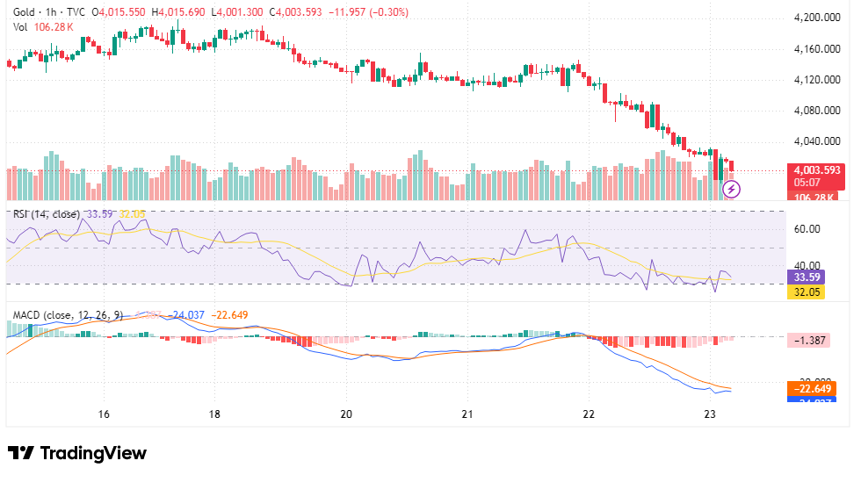Click the yellow RSI average tag 32.05
The height and width of the screenshot is (504, 861).
(x=806, y=292)
